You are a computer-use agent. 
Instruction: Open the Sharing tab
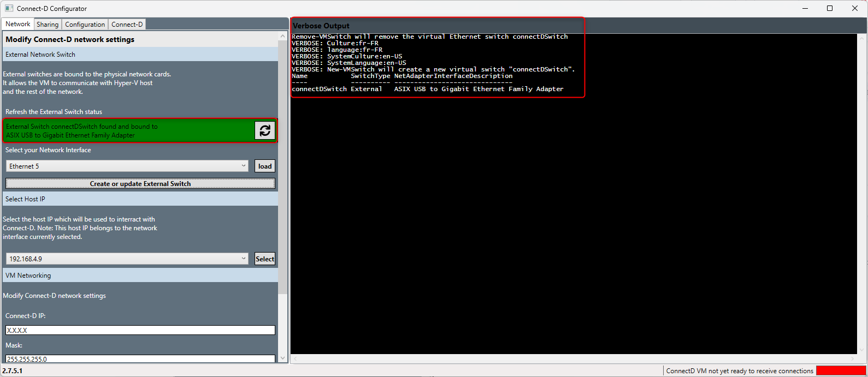48,25
